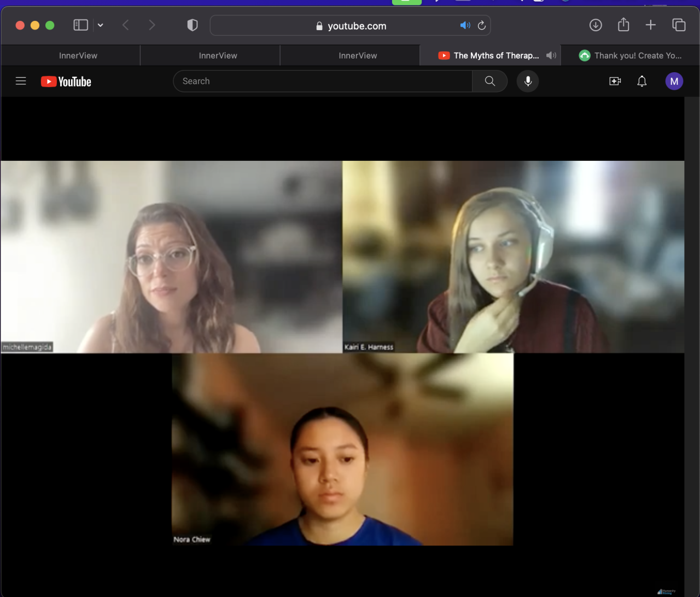Go back with the browser back arrow

126,25
